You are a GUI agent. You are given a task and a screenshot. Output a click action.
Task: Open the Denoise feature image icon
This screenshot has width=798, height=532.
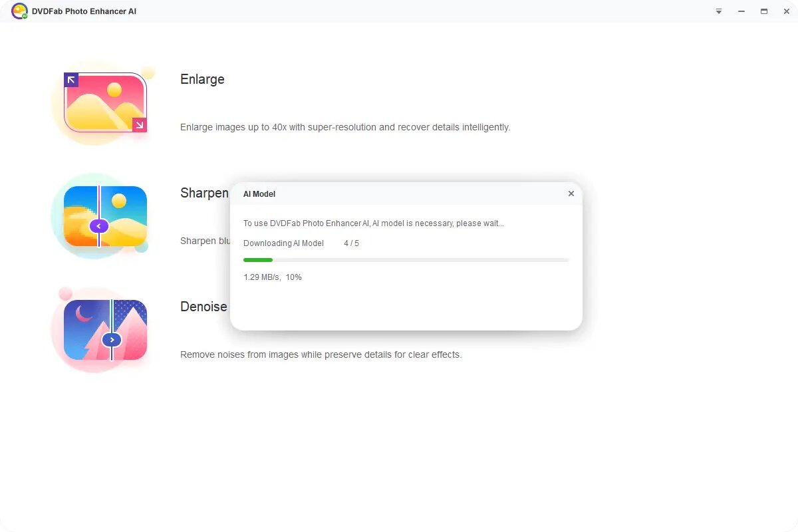pyautogui.click(x=105, y=330)
